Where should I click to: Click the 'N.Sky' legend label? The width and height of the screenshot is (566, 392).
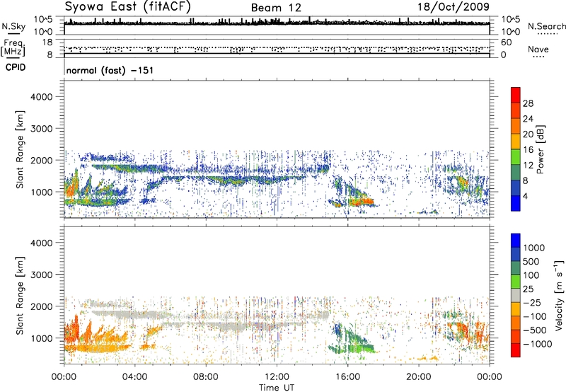pyautogui.click(x=13, y=26)
